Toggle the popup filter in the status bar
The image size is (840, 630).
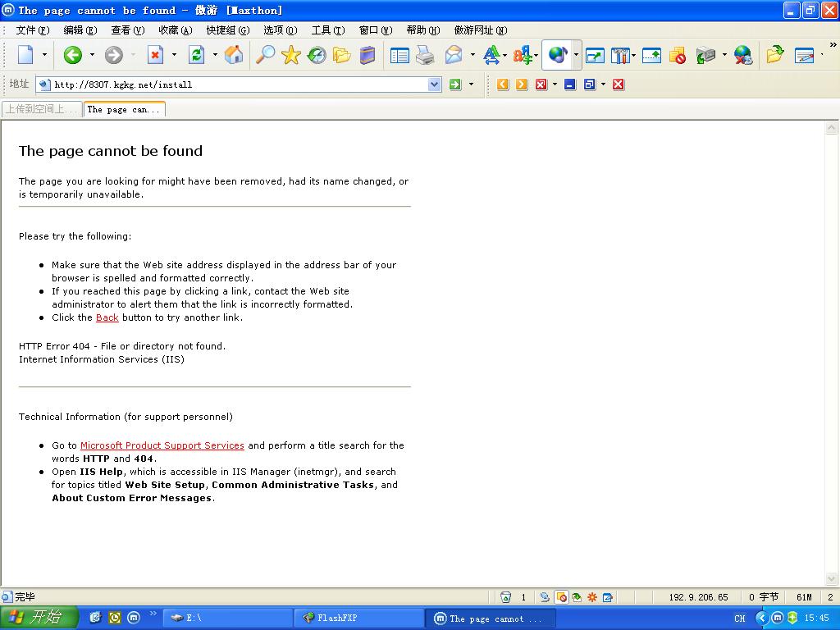pyautogui.click(x=561, y=597)
